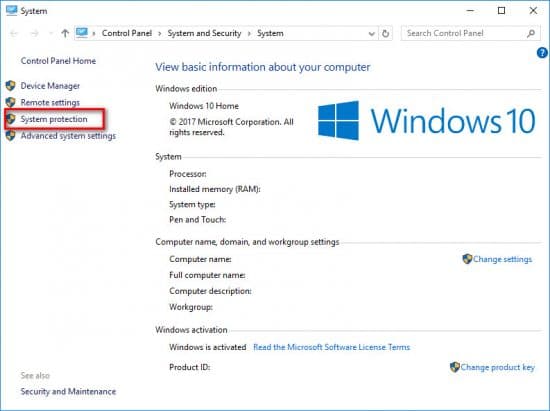
Task: Click shield icon beside Change product key
Action: pos(455,367)
